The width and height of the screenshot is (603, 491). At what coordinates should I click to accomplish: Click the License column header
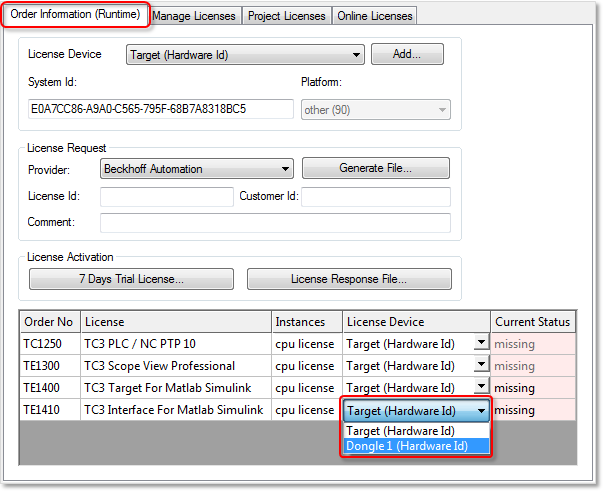[176, 322]
